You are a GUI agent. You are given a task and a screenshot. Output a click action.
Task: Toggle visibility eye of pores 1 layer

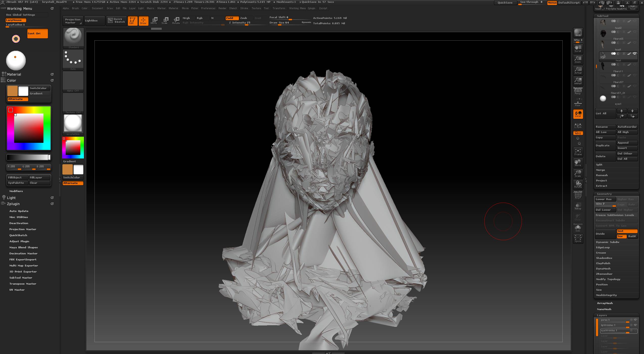635,320
